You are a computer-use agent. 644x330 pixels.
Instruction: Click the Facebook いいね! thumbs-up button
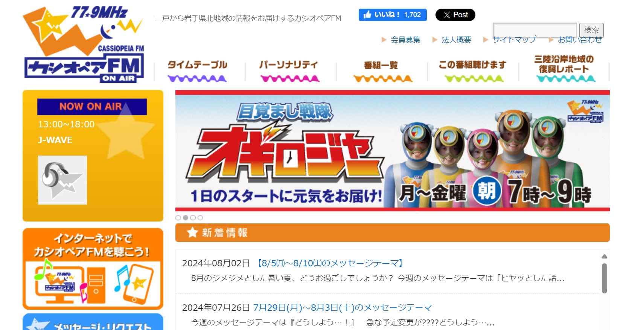click(393, 15)
